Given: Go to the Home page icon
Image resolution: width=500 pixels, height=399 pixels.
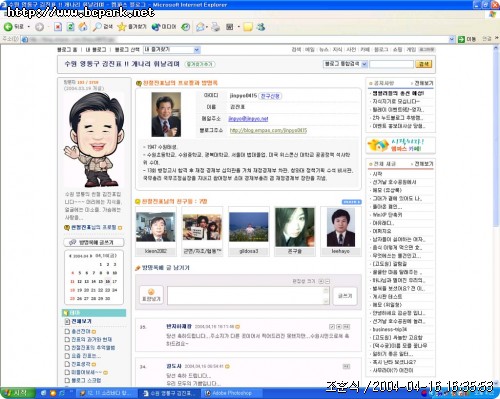Looking at the screenshot, I should 83,27.
